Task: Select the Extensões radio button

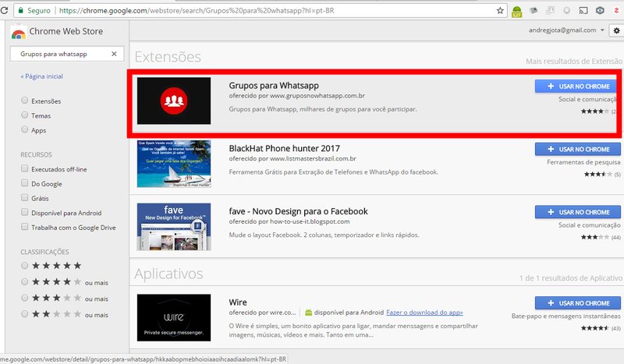Action: tap(25, 101)
